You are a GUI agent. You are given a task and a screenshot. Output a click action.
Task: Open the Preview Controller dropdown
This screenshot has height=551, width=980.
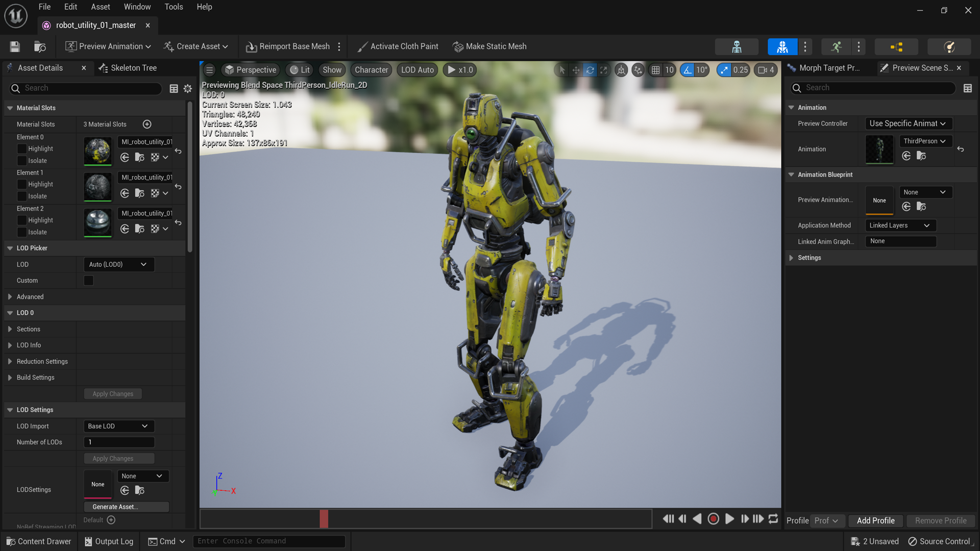pyautogui.click(x=908, y=123)
